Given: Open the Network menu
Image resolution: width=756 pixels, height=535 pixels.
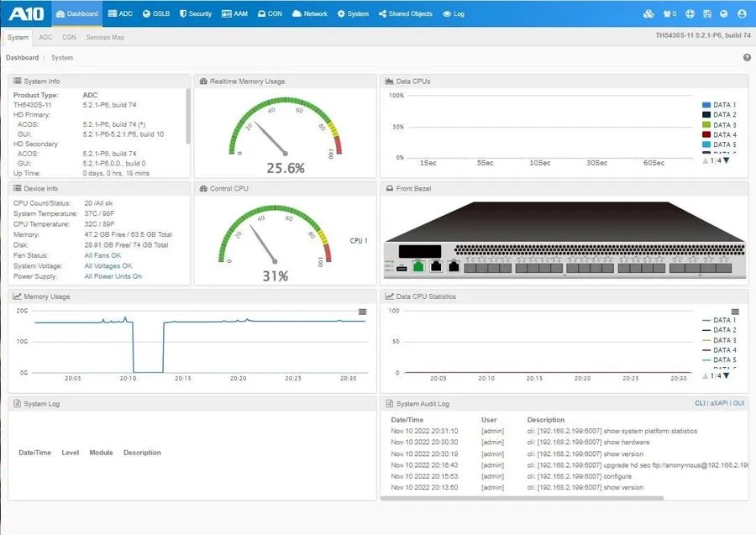Looking at the screenshot, I should (x=309, y=14).
